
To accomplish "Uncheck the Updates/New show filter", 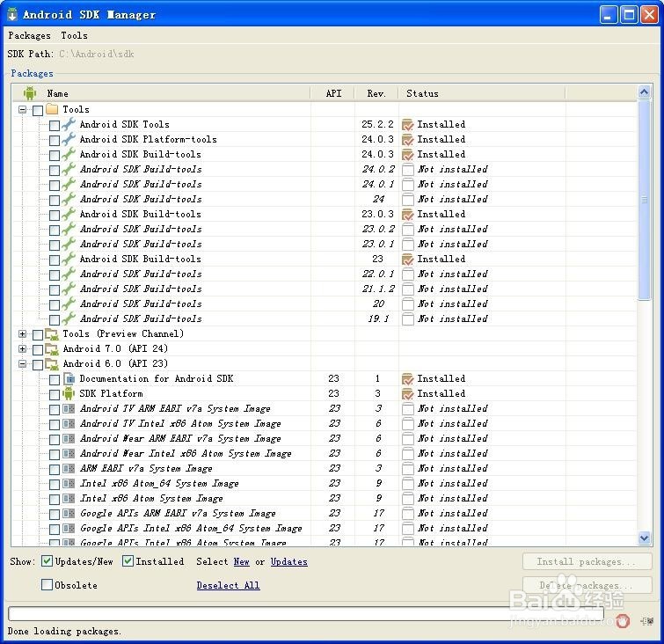I will coord(47,561).
